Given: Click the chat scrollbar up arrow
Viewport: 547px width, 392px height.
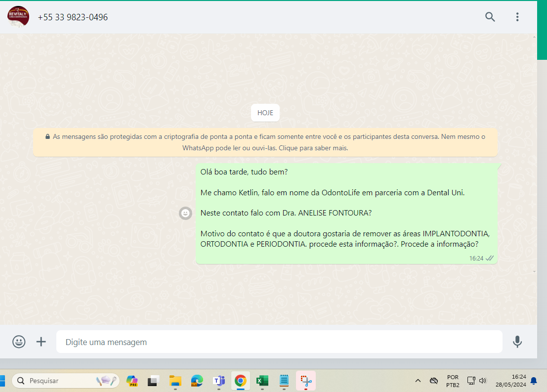Looking at the screenshot, I should [x=535, y=37].
